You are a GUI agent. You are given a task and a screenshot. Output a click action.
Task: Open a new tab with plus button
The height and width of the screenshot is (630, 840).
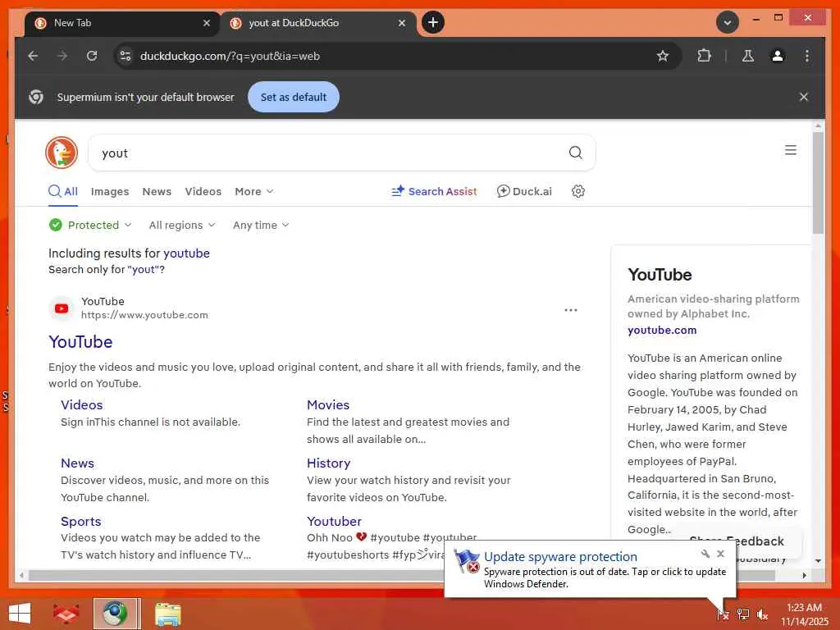point(433,22)
